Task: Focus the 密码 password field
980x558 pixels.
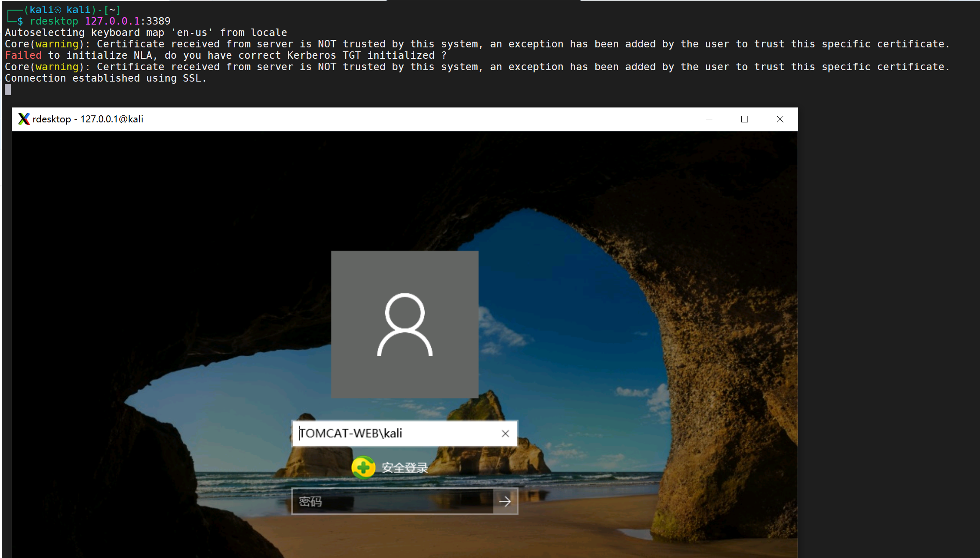Action: pos(393,501)
